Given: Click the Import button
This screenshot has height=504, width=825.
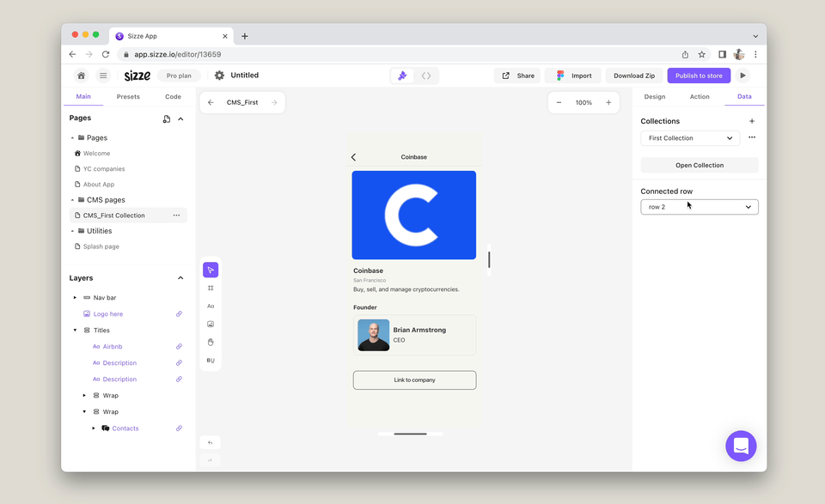Looking at the screenshot, I should 573,76.
